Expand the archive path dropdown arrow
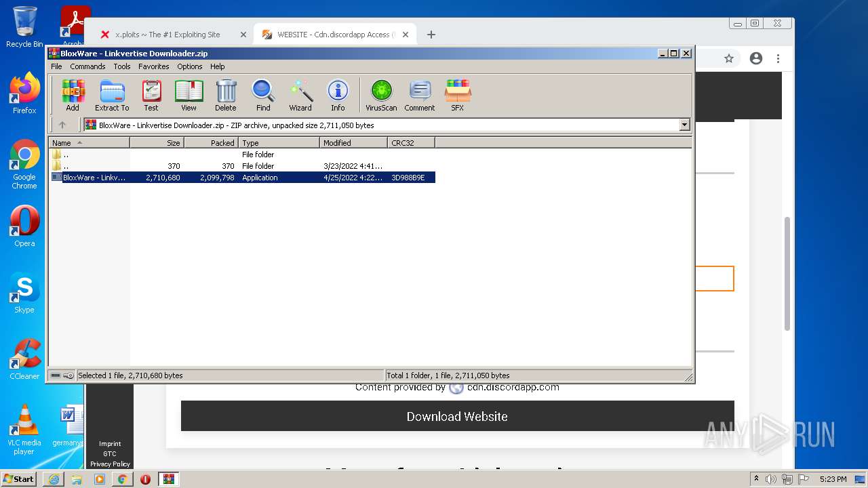Image resolution: width=868 pixels, height=488 pixels. pos(684,125)
